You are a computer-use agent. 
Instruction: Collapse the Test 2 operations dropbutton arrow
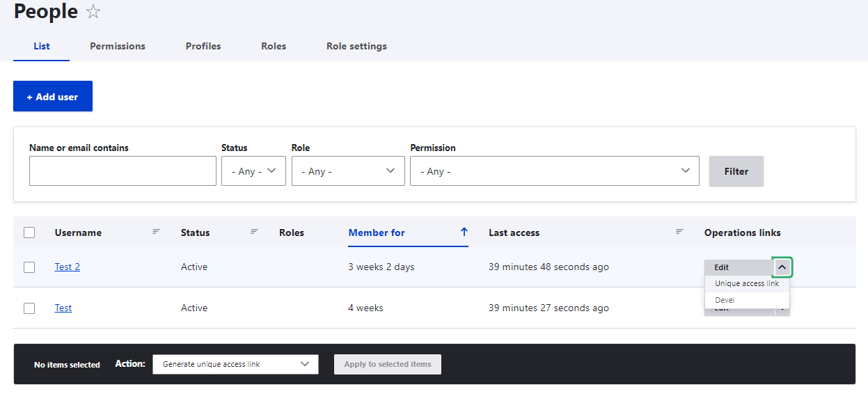pyautogui.click(x=782, y=267)
